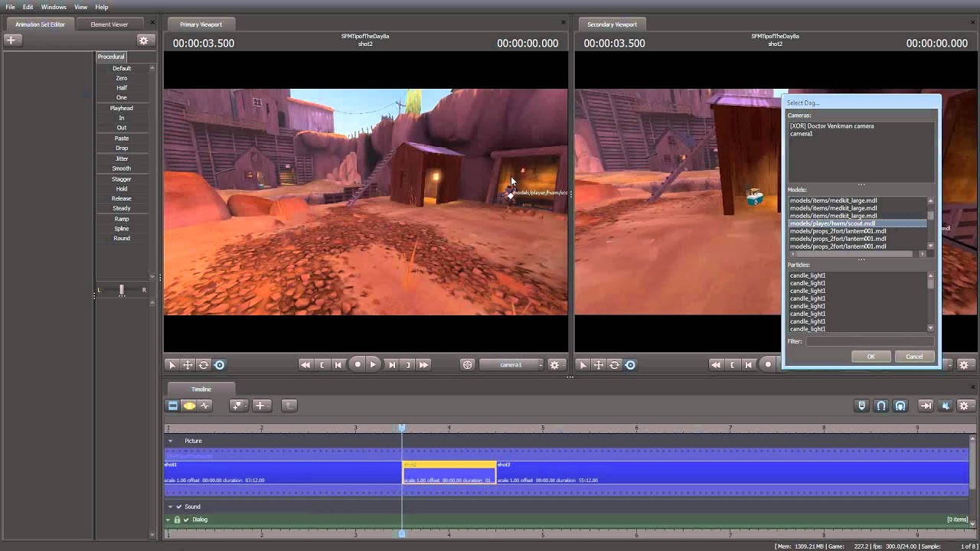Select the rotate manipulator in Primary Viewport
Screen dimensions: 980x551
[204, 365]
